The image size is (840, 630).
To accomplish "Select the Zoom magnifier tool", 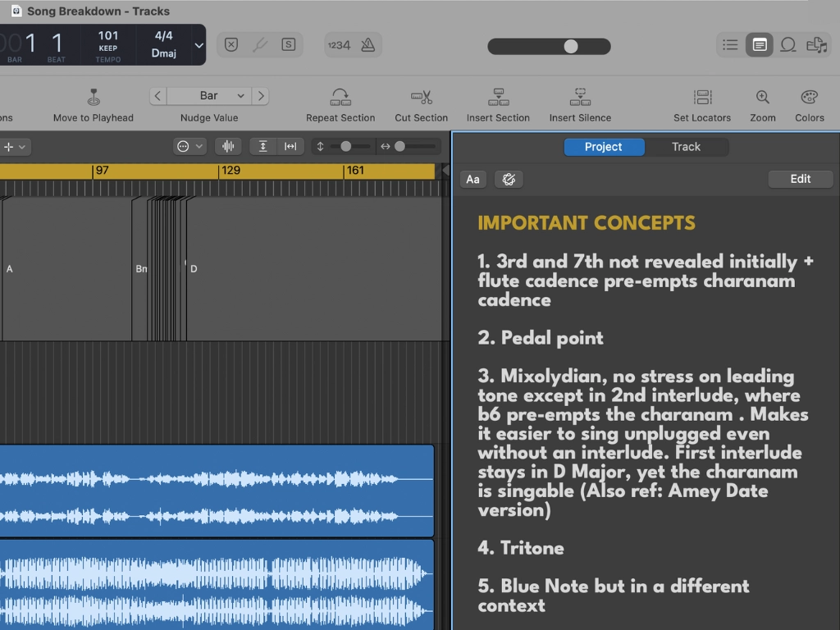I will click(x=762, y=97).
